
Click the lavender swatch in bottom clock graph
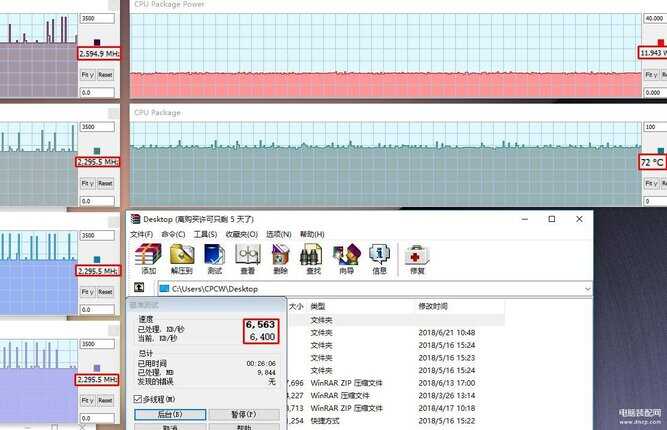pyautogui.click(x=97, y=368)
